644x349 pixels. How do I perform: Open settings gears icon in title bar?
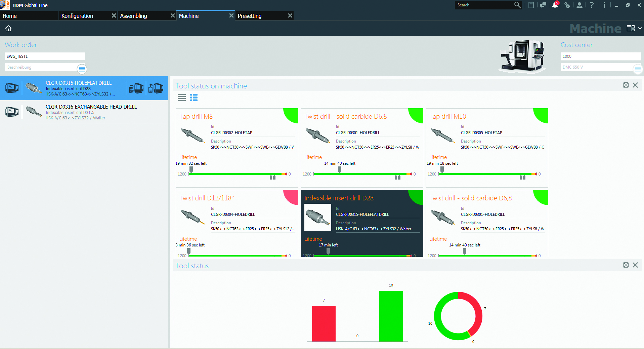pos(567,5)
